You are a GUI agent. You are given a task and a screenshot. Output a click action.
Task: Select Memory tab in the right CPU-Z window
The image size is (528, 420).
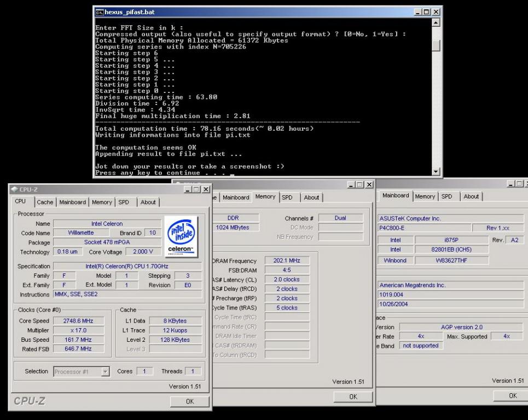[x=425, y=196]
